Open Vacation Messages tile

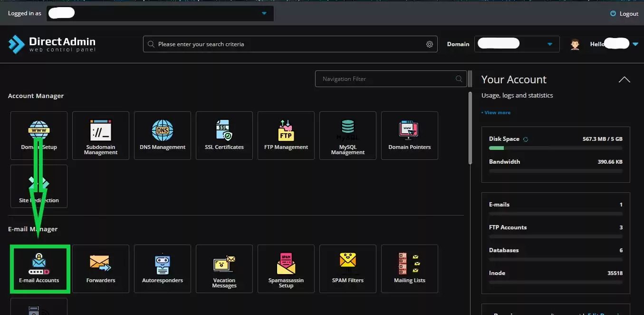click(x=224, y=269)
